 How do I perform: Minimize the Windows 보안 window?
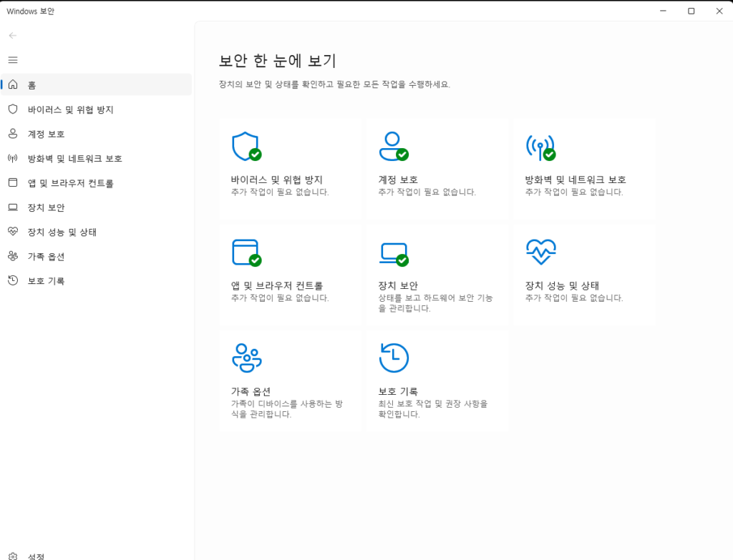point(663,11)
